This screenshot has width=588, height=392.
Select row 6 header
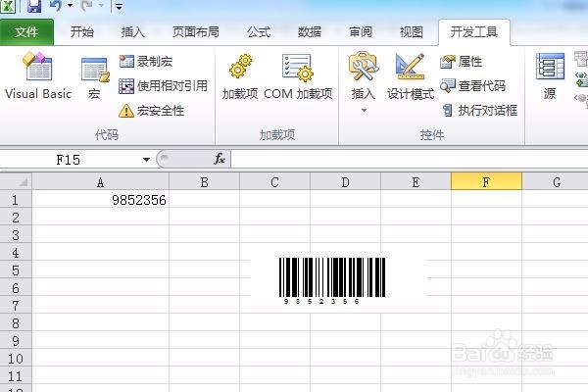tap(16, 288)
